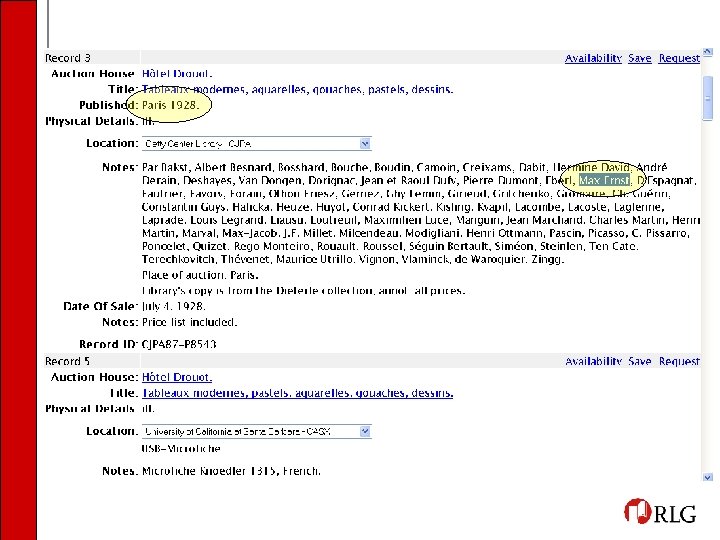Click the RLG logo
Viewport: 720px width, 540px height.
(660, 511)
